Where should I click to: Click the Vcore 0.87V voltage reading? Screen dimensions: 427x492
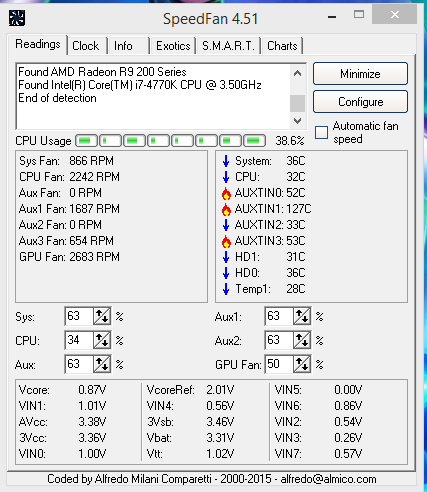(x=62, y=390)
